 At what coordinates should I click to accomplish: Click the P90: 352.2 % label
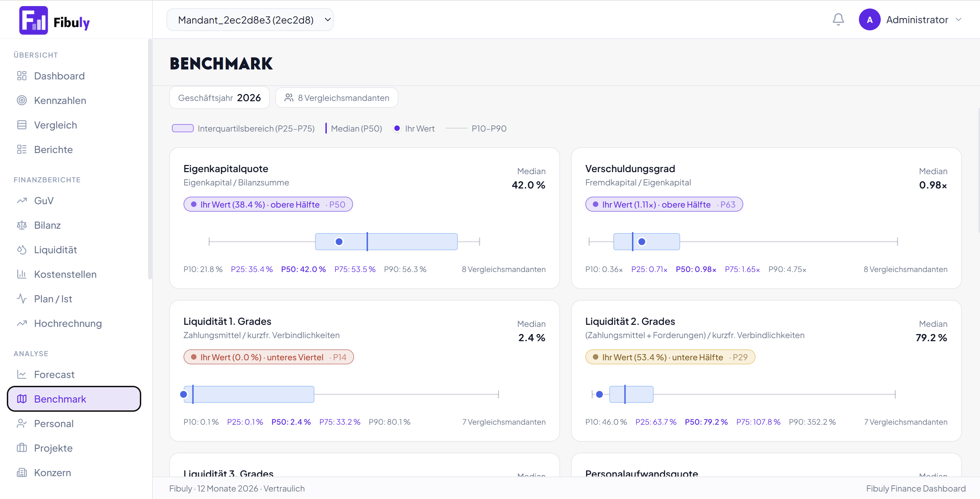[812, 422]
